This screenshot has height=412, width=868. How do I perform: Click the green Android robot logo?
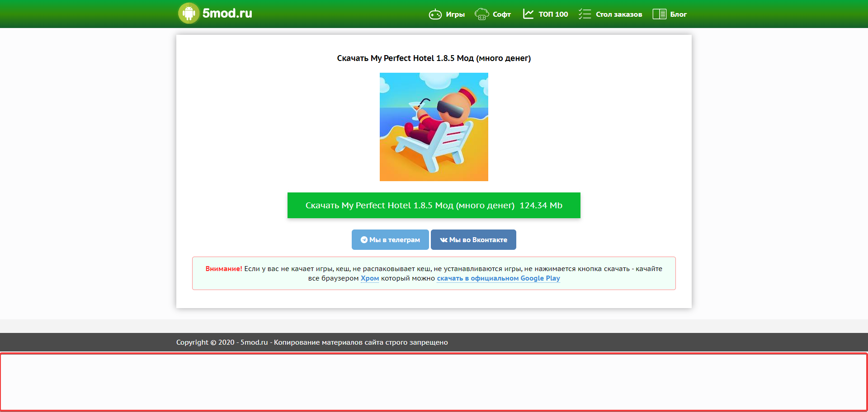[x=189, y=13]
